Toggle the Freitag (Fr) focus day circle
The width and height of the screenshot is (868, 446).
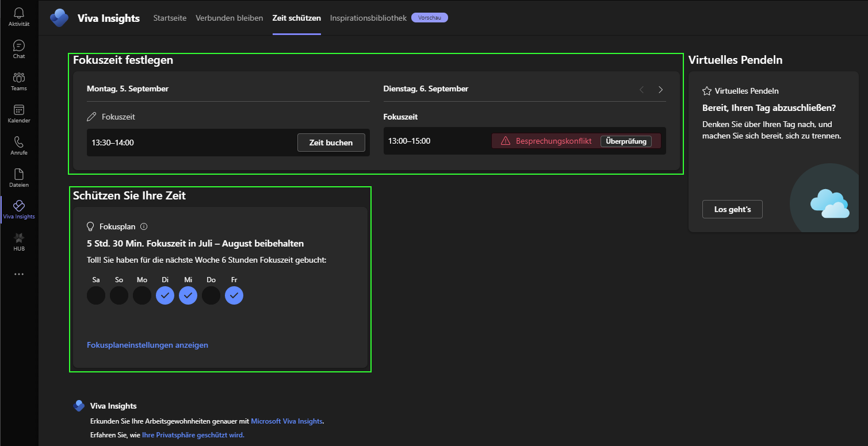(x=234, y=295)
